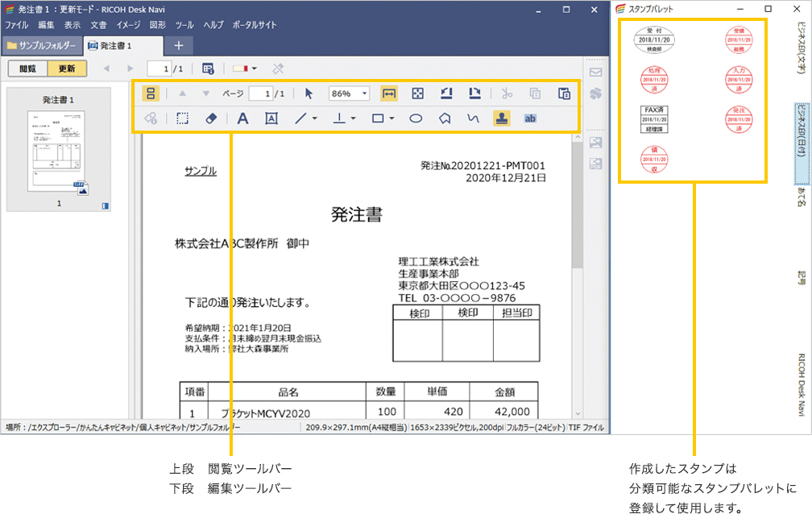
Task: Click the fit-to-width icon
Action: [389, 93]
